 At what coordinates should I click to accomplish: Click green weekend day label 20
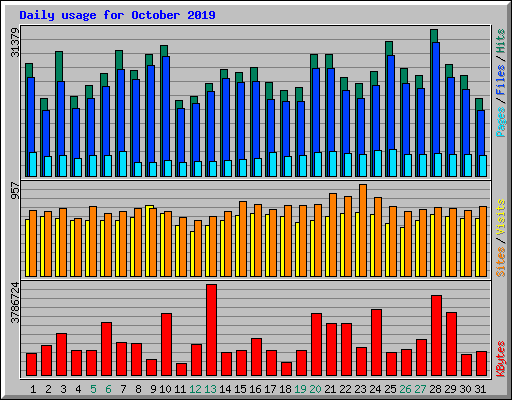pyautogui.click(x=315, y=389)
